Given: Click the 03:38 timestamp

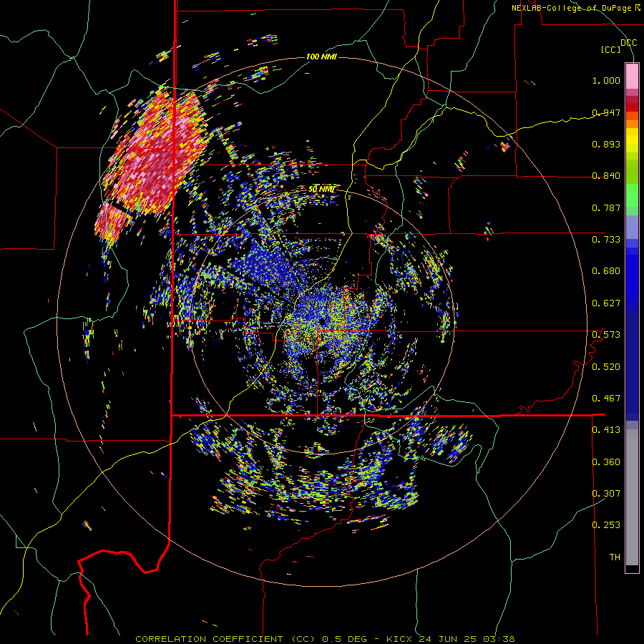Looking at the screenshot, I should [x=498, y=639].
